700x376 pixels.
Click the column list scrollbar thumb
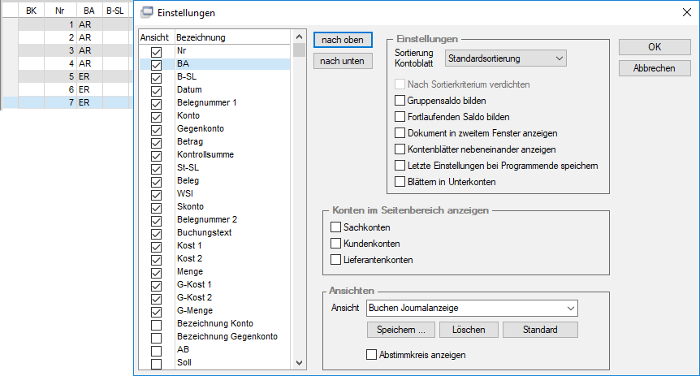coord(299,50)
